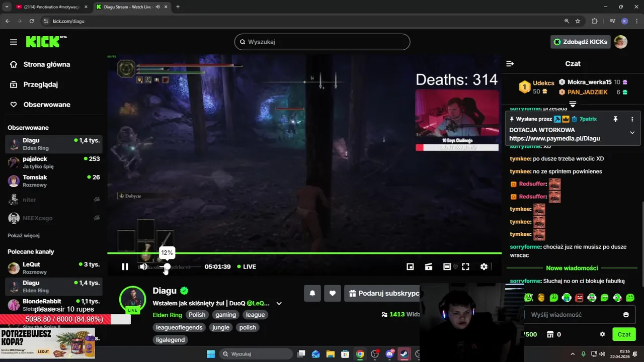Click the Zdobądź KICKs button

[x=580, y=42]
